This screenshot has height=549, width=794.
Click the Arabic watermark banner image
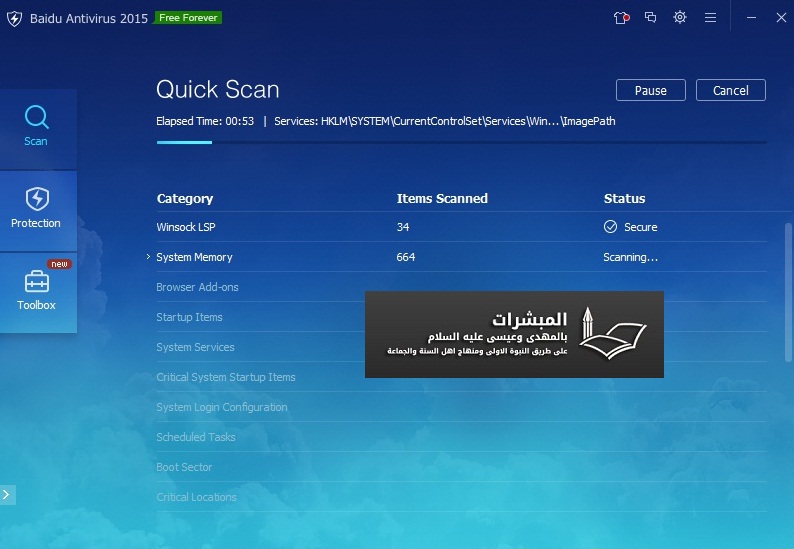[x=514, y=334]
